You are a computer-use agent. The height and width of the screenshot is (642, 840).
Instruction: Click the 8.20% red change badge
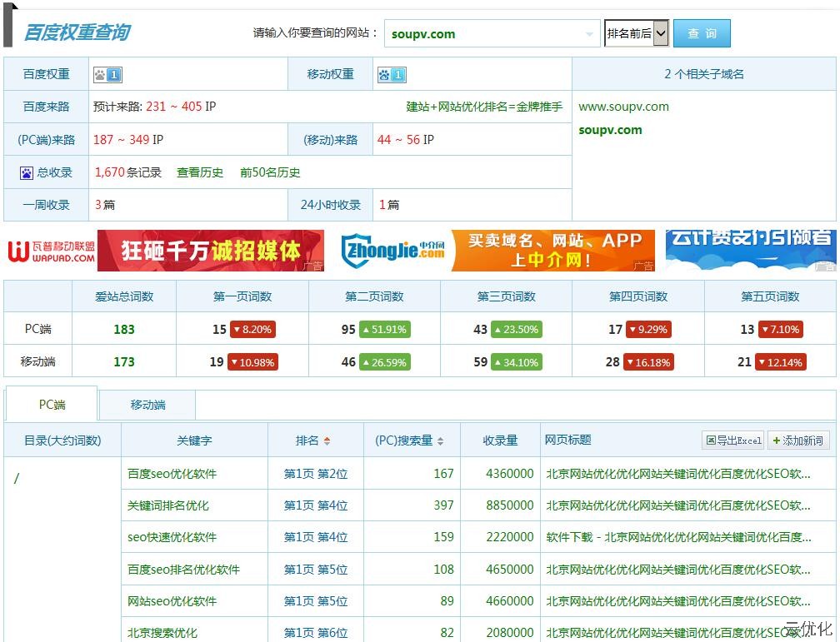[x=252, y=329]
